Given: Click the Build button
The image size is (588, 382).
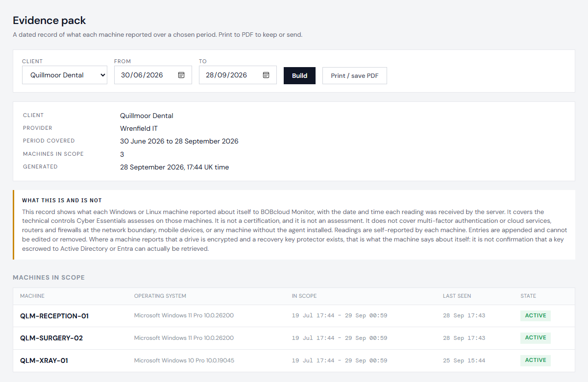Looking at the screenshot, I should (x=299, y=75).
